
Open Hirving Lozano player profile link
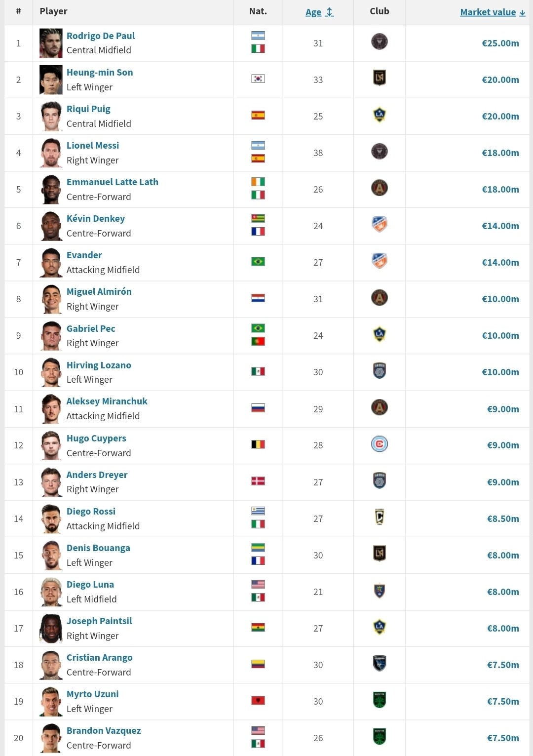pyautogui.click(x=99, y=365)
